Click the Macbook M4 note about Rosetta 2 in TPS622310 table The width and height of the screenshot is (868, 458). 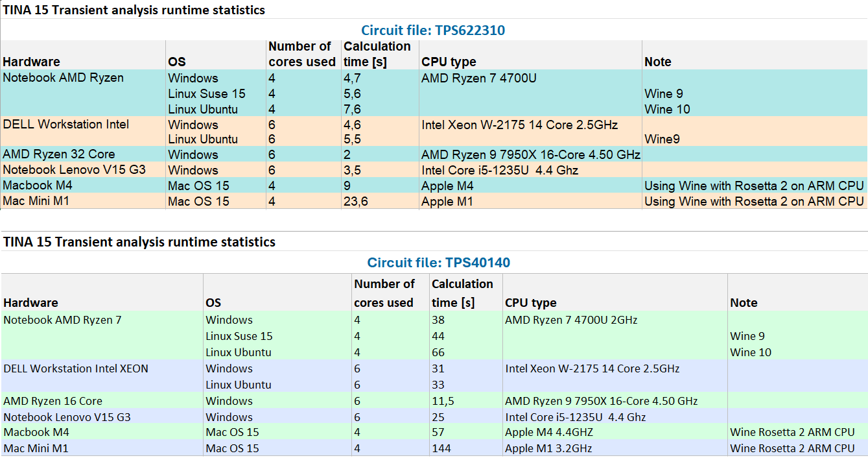[x=754, y=186]
